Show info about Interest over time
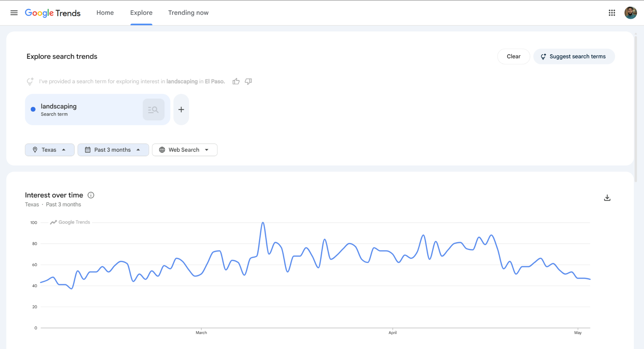The height and width of the screenshot is (349, 644). 91,195
